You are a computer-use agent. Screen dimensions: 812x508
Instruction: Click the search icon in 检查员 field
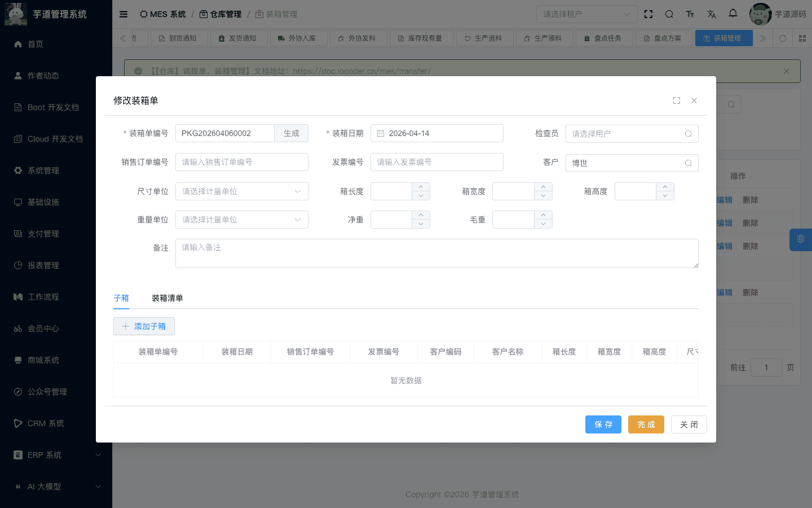pos(688,134)
